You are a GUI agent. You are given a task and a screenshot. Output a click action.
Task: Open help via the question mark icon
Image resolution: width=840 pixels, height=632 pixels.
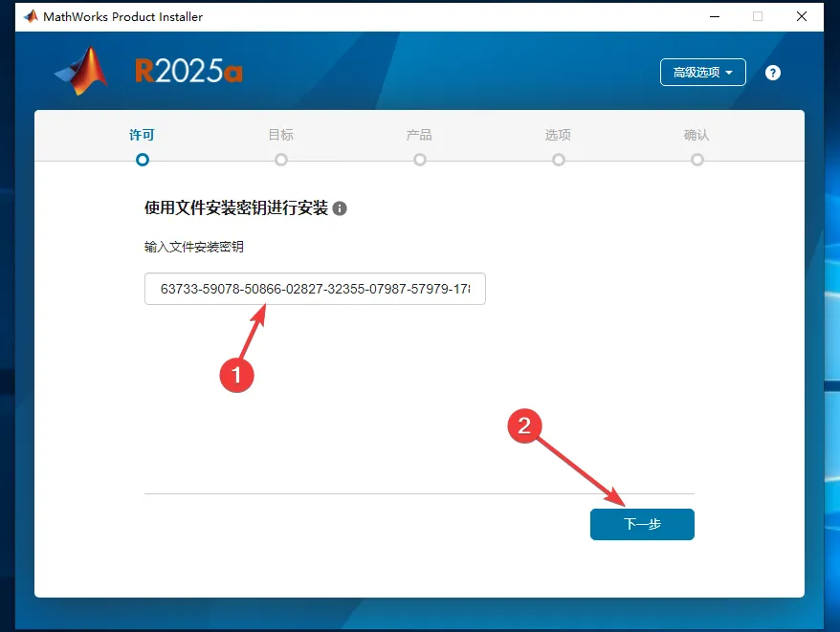click(x=773, y=73)
